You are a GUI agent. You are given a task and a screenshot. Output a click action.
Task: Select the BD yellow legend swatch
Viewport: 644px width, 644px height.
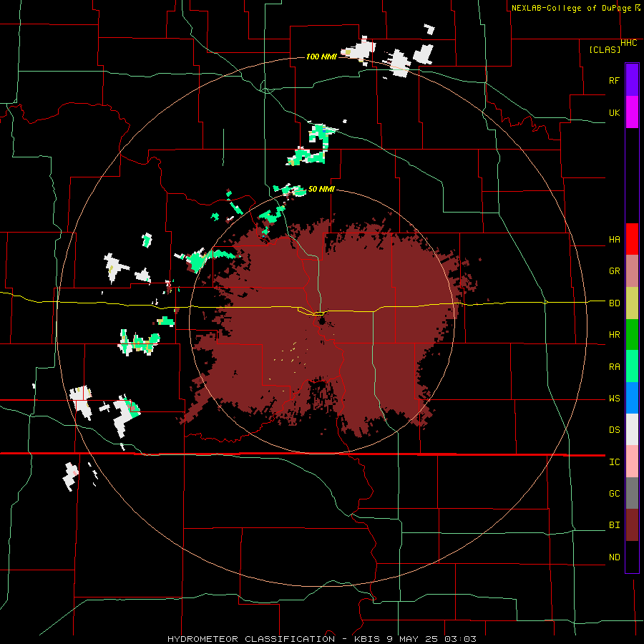[x=632, y=303]
